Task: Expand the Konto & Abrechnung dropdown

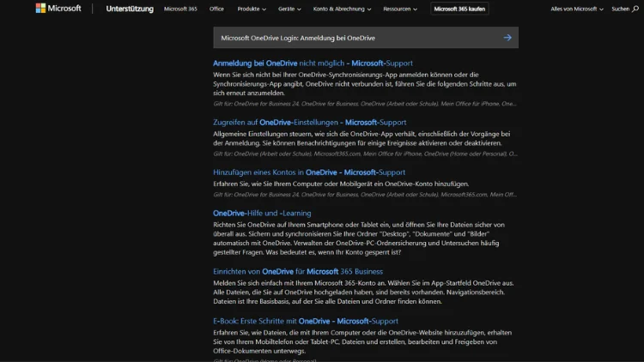Action: pyautogui.click(x=342, y=9)
